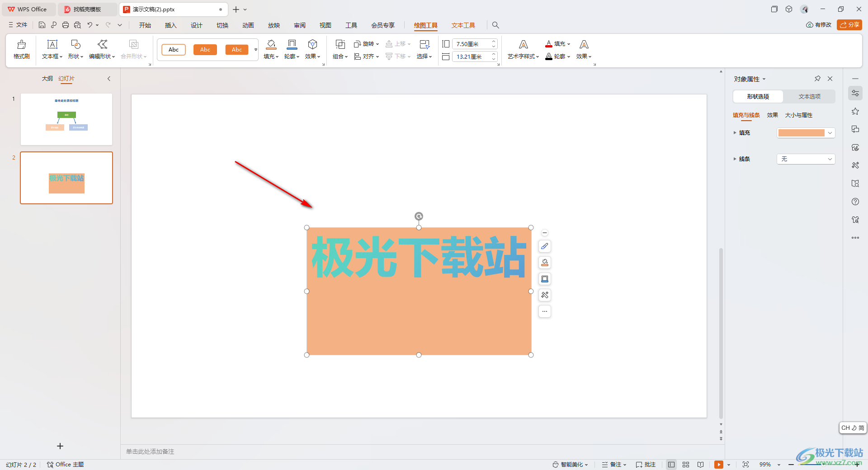Open the Align (对齐) dropdown
This screenshot has width=868, height=470.
[367, 56]
